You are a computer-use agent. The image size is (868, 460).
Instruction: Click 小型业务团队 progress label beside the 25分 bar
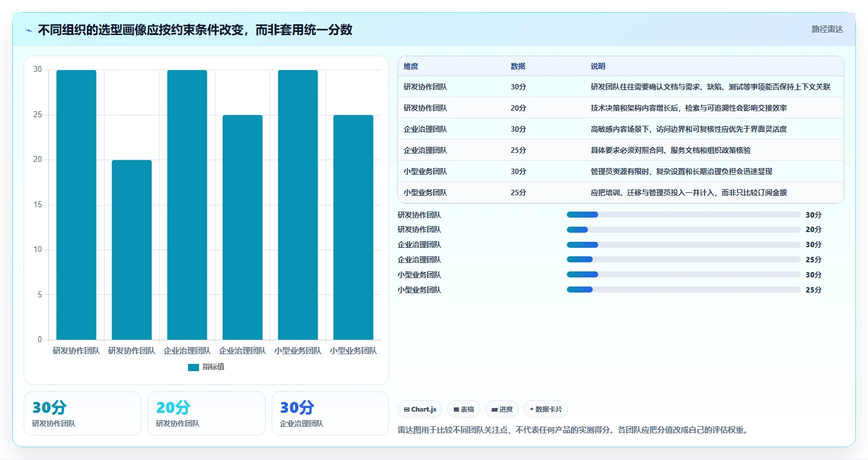click(419, 290)
